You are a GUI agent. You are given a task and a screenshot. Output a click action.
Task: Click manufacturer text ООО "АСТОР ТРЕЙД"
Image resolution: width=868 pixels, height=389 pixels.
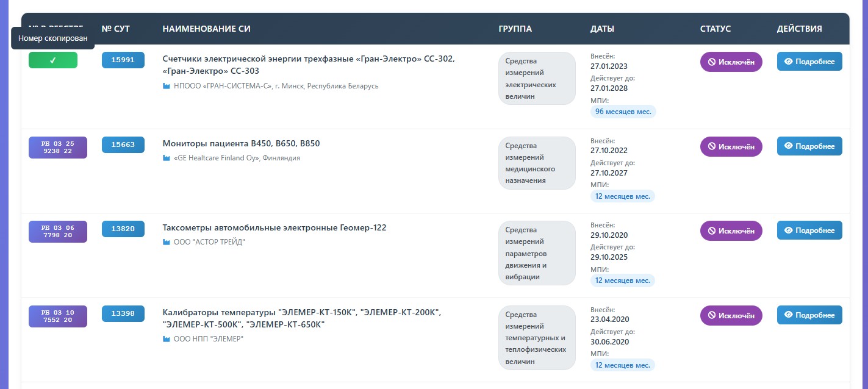click(x=210, y=242)
